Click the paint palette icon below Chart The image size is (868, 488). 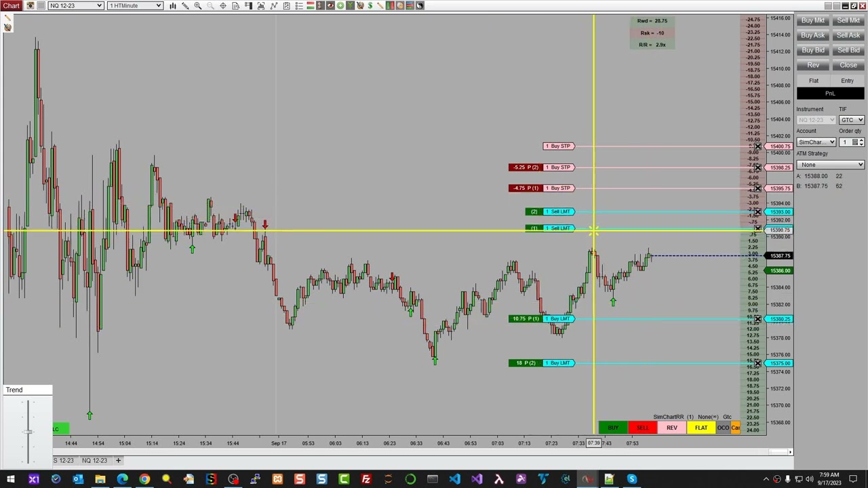tap(7, 27)
